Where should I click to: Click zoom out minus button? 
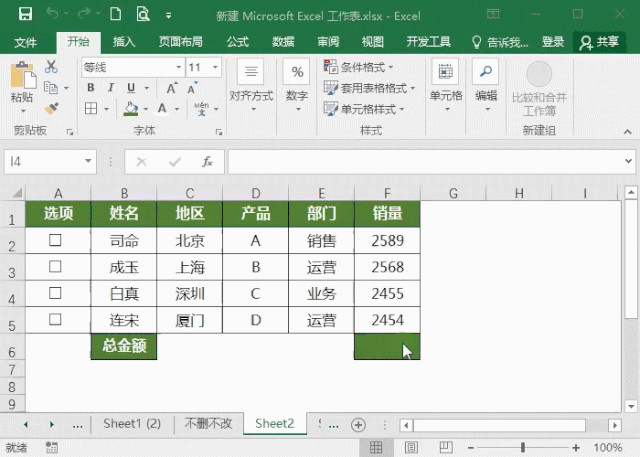[x=471, y=448]
